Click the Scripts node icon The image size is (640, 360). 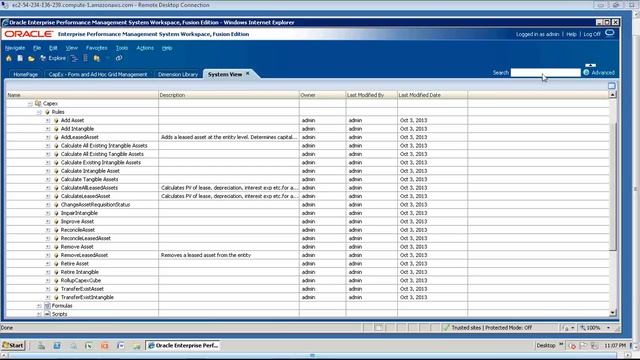pos(47,314)
